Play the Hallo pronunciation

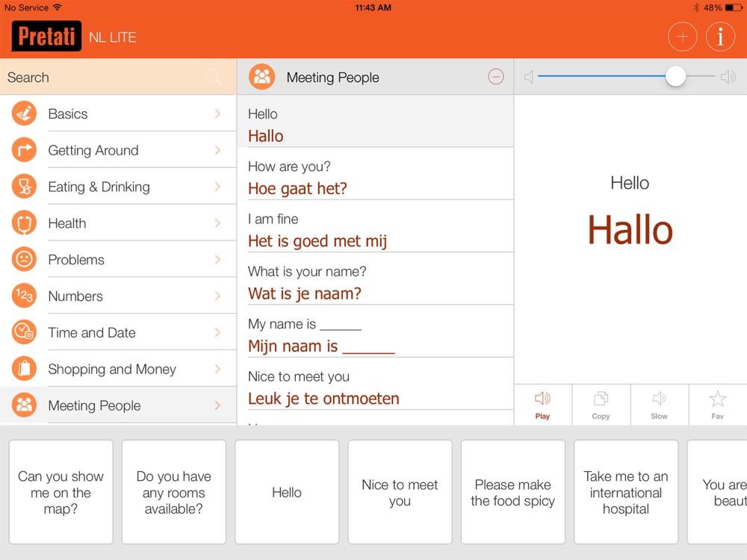point(542,405)
